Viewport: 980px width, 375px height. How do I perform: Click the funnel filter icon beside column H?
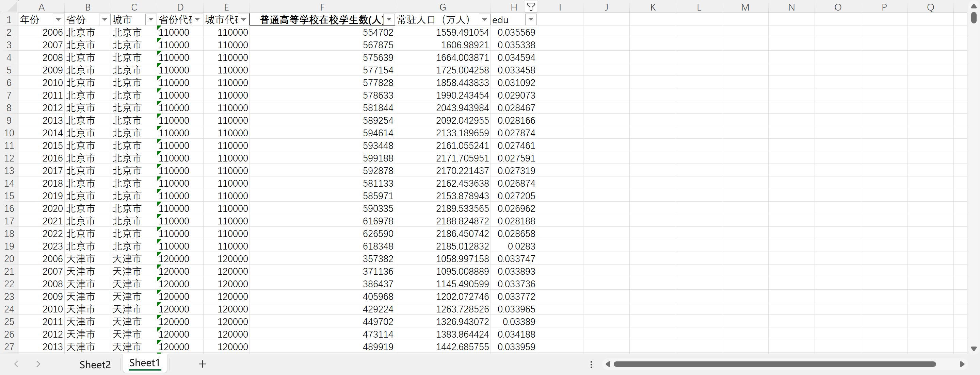[x=531, y=7]
